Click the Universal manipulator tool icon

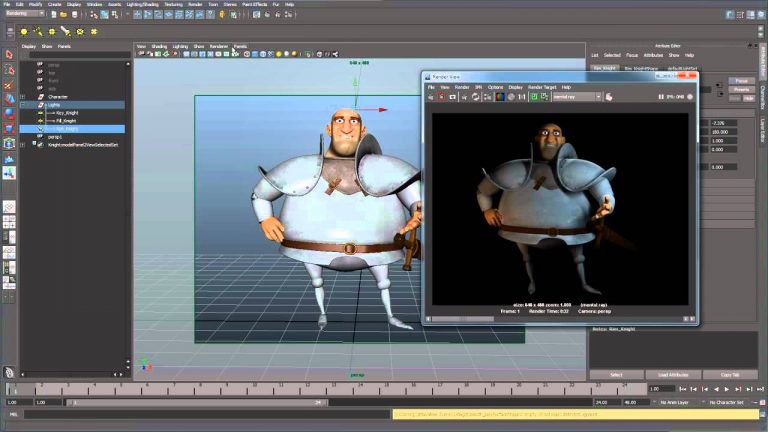[9, 144]
